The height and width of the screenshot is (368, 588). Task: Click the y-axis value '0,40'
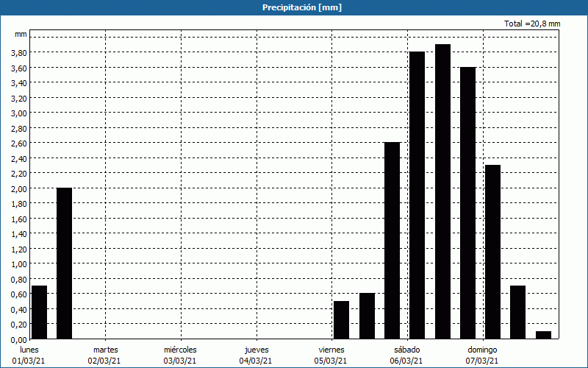click(x=19, y=309)
